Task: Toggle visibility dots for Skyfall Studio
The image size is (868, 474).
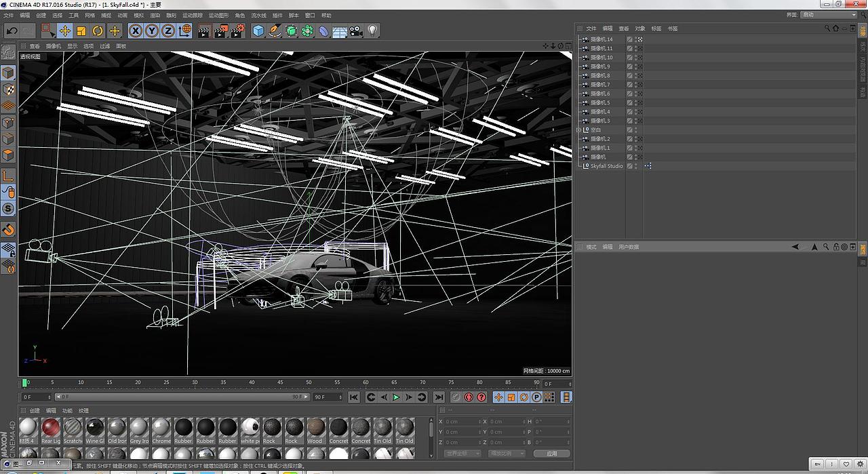Action: coord(635,166)
